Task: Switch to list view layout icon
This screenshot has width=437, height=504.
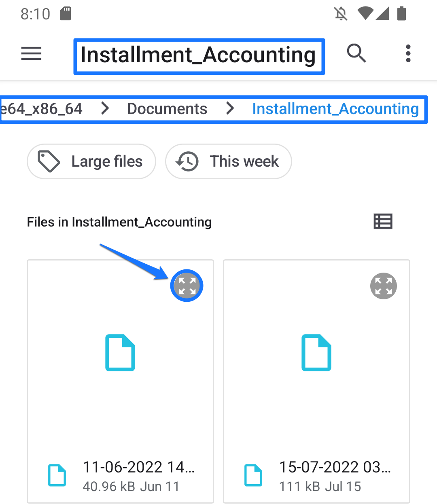Action: pyautogui.click(x=383, y=222)
